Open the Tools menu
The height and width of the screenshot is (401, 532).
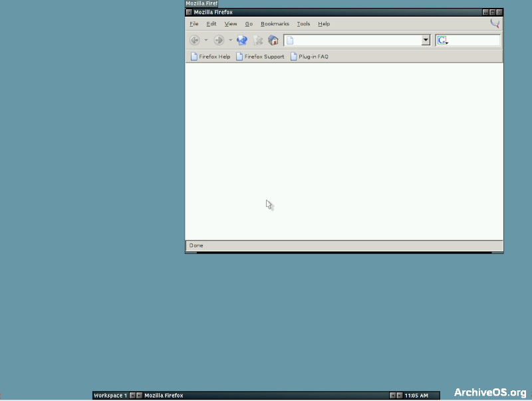tap(303, 24)
